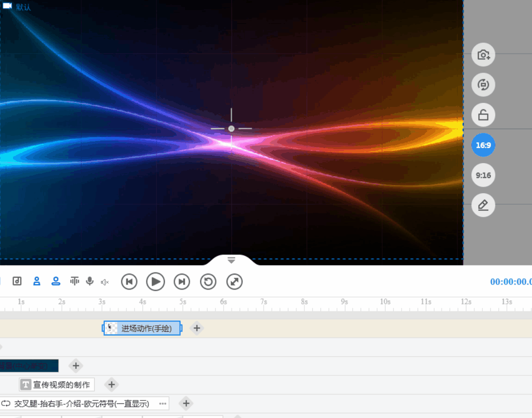Image resolution: width=532 pixels, height=418 pixels.
Task: Click the music note file icon
Action: click(x=17, y=281)
